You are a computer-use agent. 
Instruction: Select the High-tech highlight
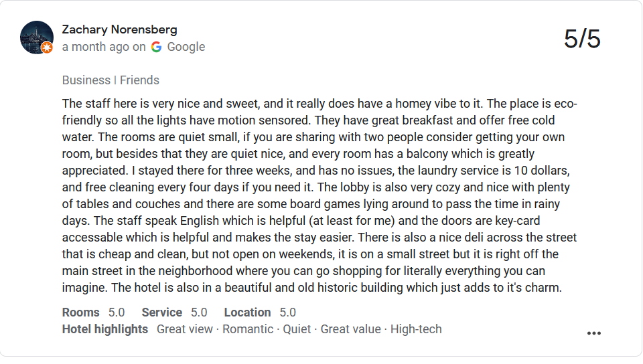click(416, 329)
